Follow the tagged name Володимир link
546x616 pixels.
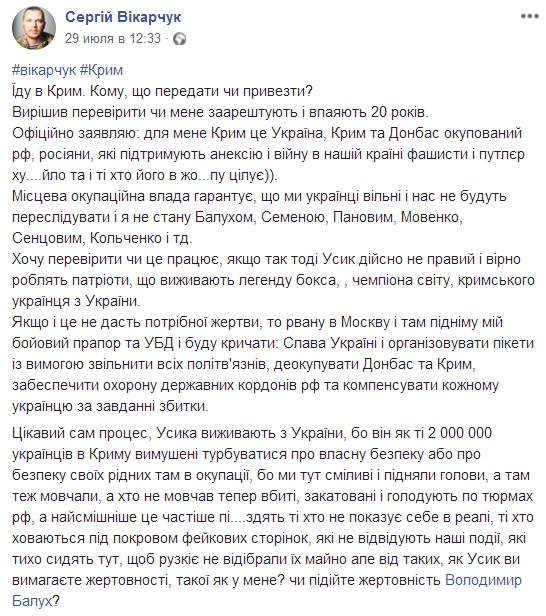coord(483,580)
